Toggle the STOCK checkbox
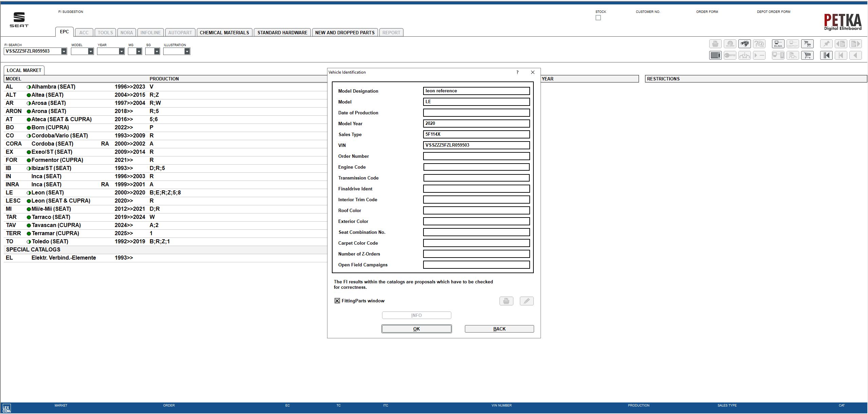 pos(598,18)
